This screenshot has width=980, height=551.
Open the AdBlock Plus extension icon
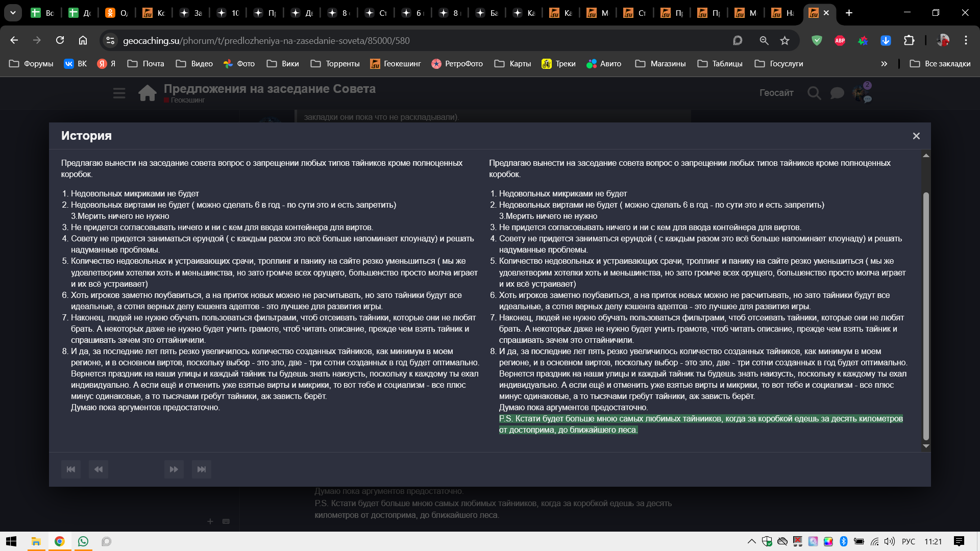point(840,40)
